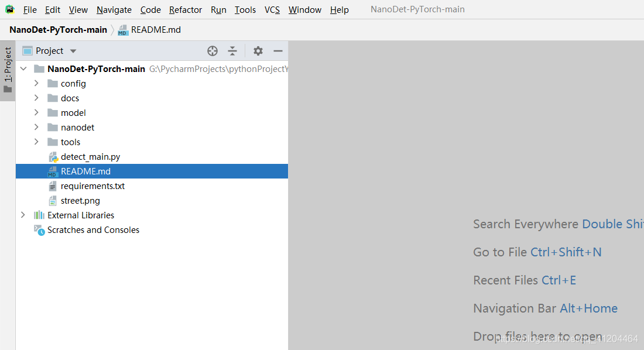The width and height of the screenshot is (644, 350).
Task: Click the config folder icon
Action: coord(53,83)
